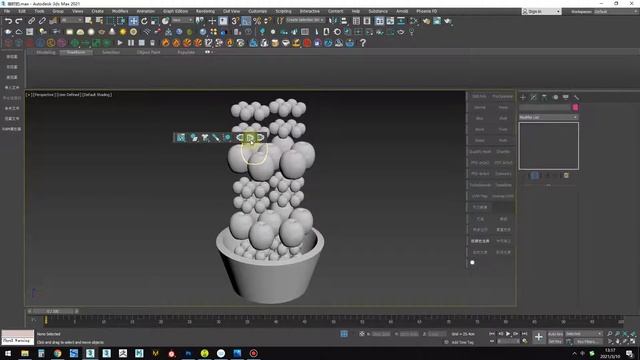Select the Select and Link tool
Screen dimensions: 640x360
31,20
